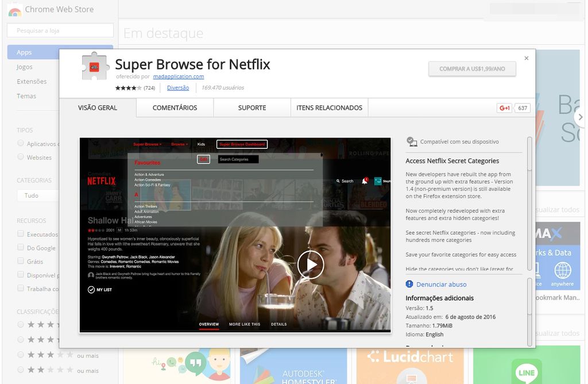The width and height of the screenshot is (588, 384).
Task: Click the 637 plus-one count box
Action: coord(523,108)
